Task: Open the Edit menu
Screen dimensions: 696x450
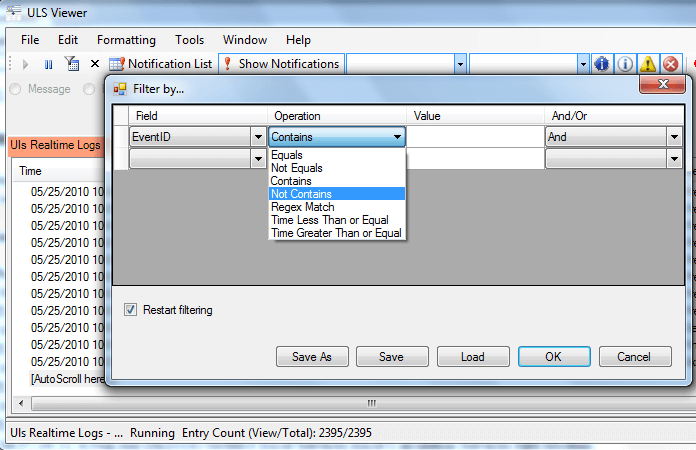Action: 68,40
